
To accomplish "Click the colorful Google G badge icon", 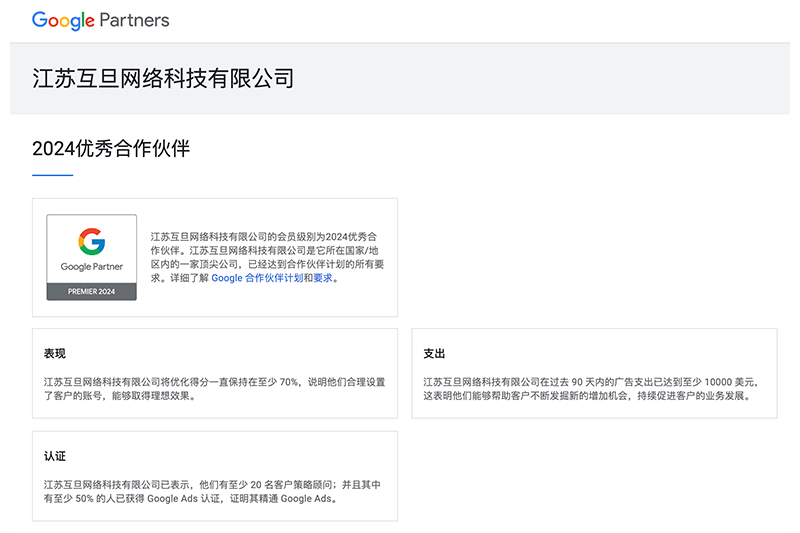I will (91, 241).
